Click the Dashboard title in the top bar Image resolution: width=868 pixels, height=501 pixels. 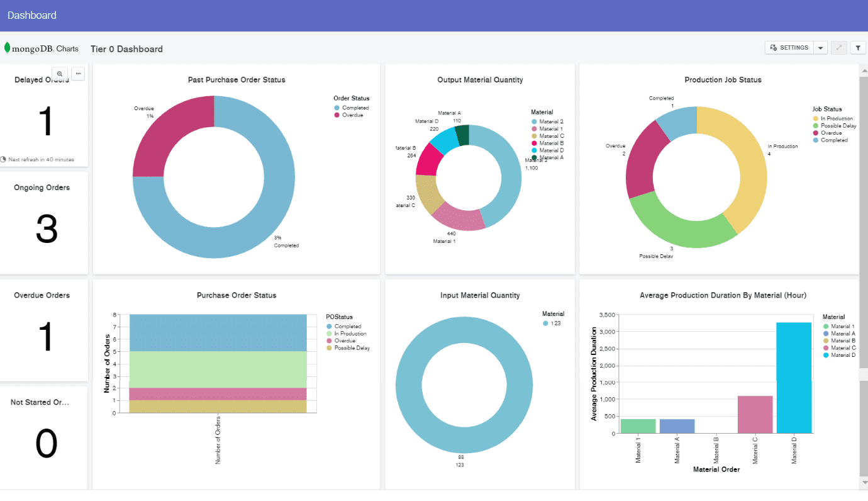click(x=31, y=15)
